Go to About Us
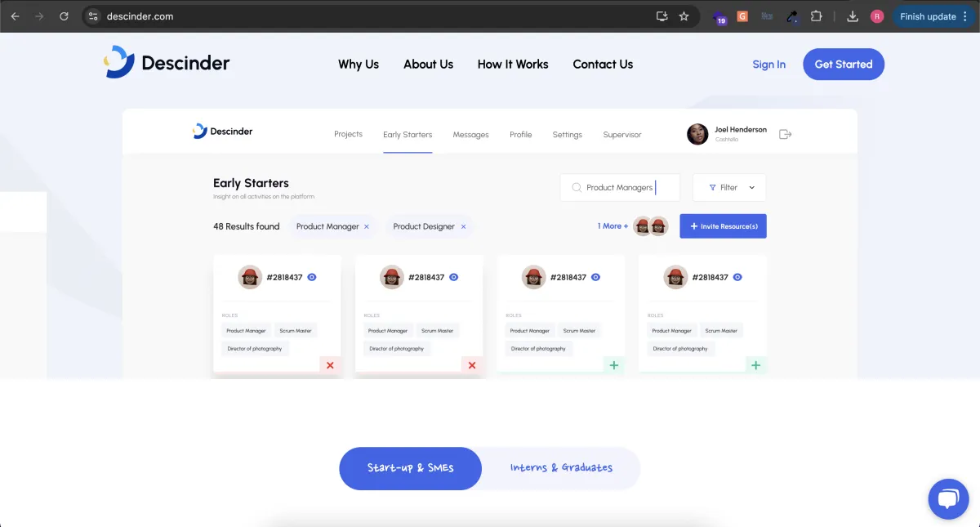The width and height of the screenshot is (980, 527). tap(428, 64)
